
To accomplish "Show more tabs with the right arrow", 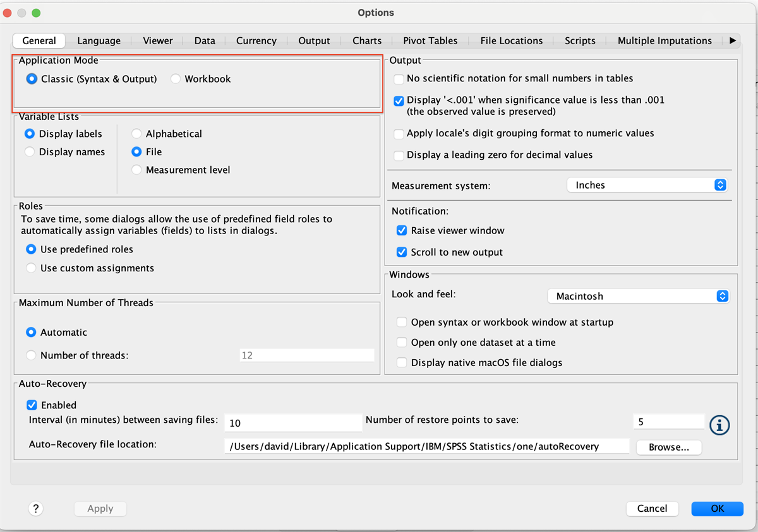I will (733, 40).
